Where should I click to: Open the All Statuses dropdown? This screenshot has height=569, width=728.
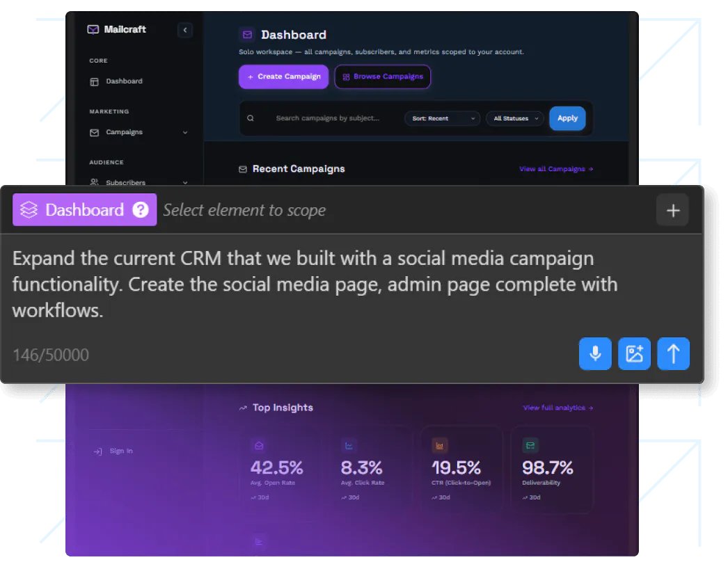click(515, 118)
